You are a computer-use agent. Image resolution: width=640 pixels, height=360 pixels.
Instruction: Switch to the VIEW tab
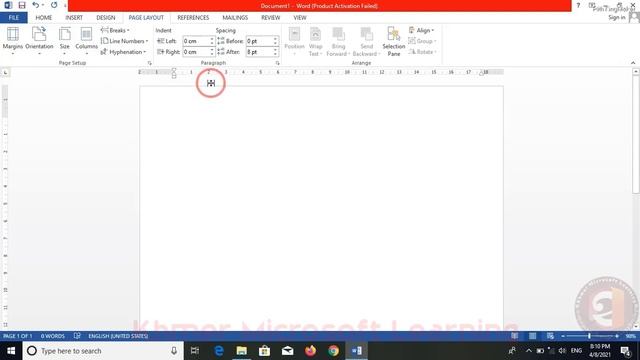pos(300,18)
